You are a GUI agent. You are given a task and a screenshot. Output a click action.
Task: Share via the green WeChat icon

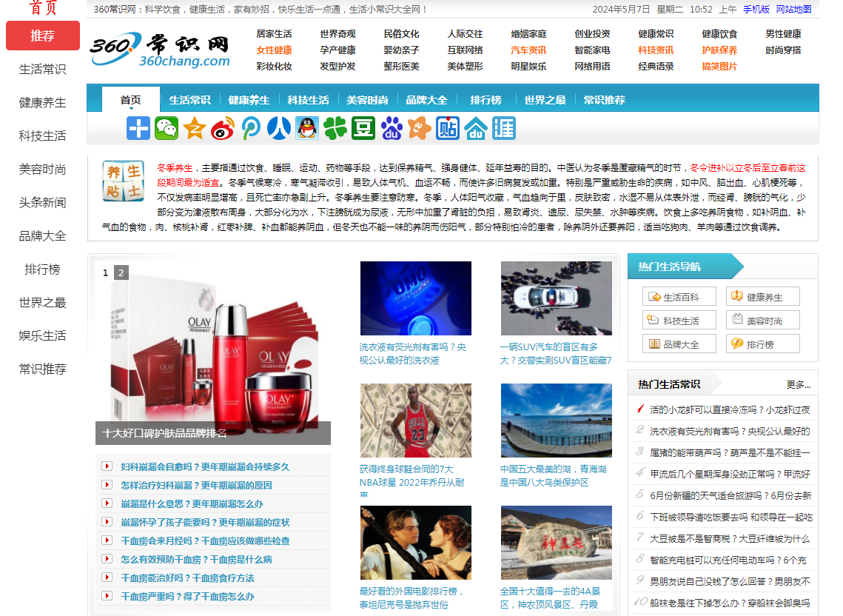point(166,129)
